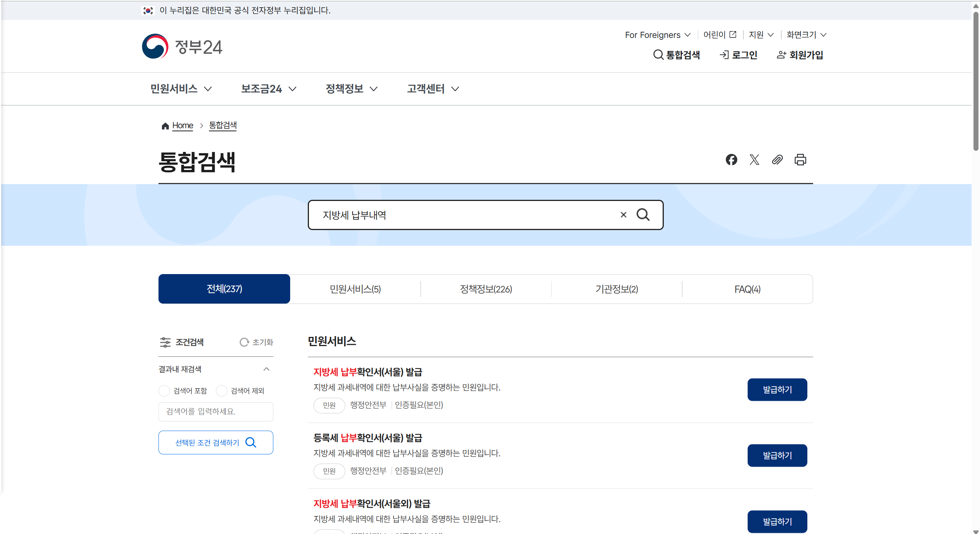Viewport: 980px width, 534px height.
Task: Click the 정부24 logo
Action: tap(182, 47)
